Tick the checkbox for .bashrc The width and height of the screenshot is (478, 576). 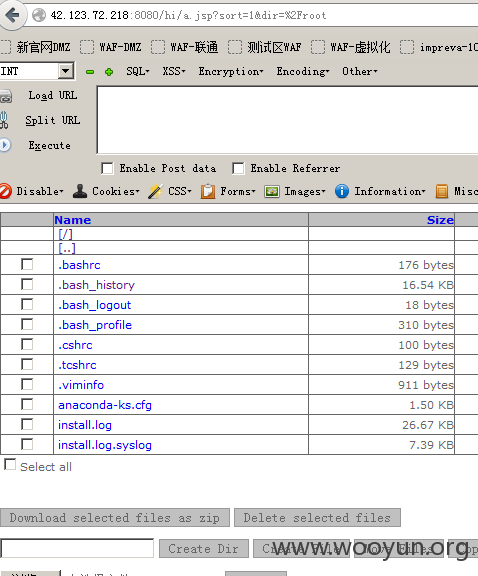point(27,264)
